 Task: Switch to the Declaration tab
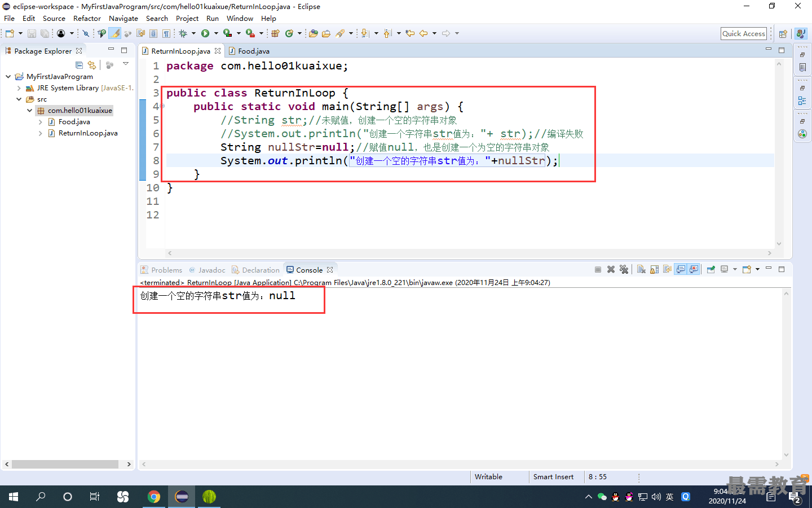coord(256,270)
